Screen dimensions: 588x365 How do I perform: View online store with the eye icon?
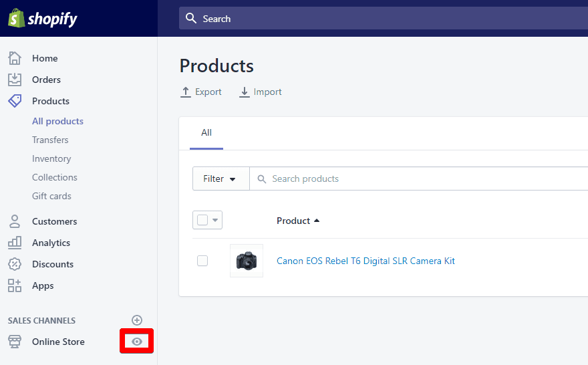pyautogui.click(x=137, y=342)
